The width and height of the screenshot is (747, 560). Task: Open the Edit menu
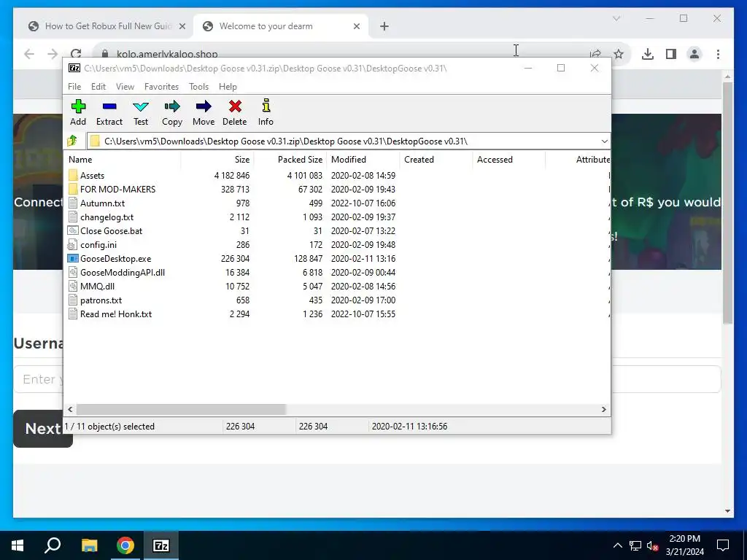(98, 87)
